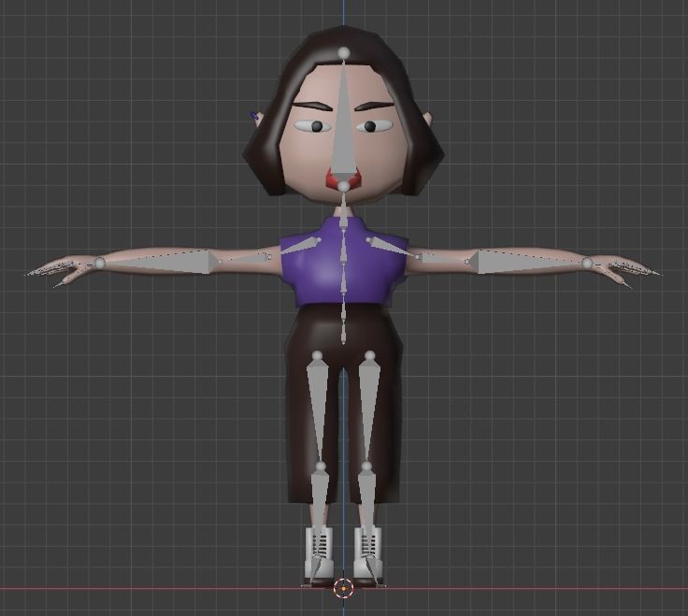Select upper arm bone opposite earring side

point(441,258)
